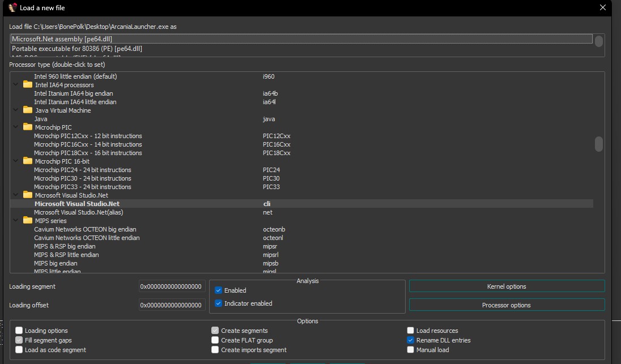The width and height of the screenshot is (621, 364).
Task: Click the processor type list scrollbar thumb
Action: [599, 144]
